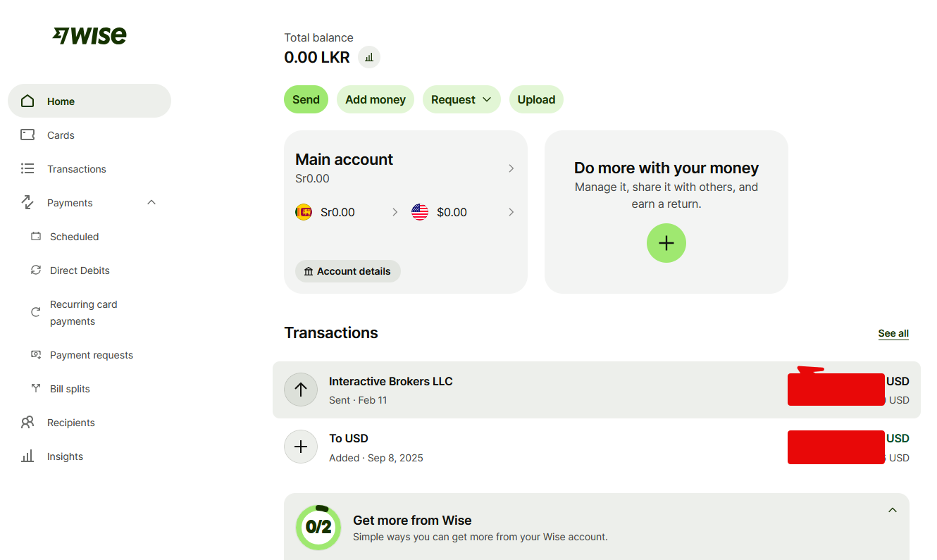This screenshot has height=560, width=937.
Task: Open balance chart icon beside total balance
Action: [x=369, y=57]
